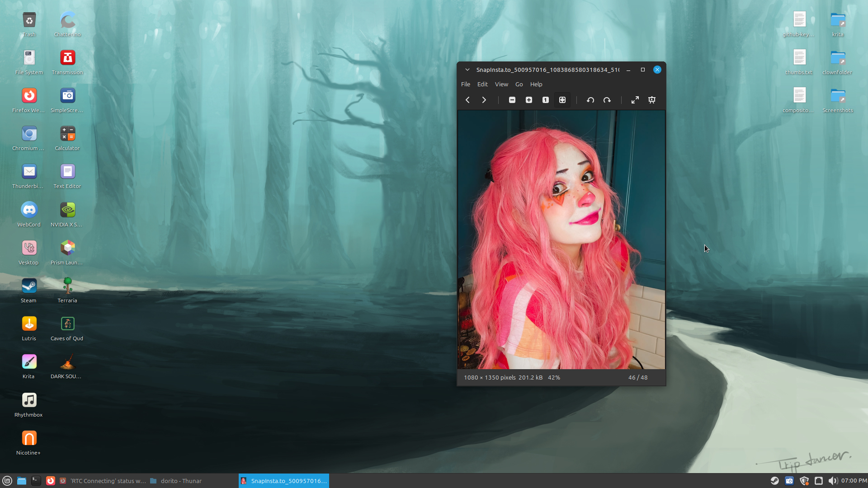Image resolution: width=868 pixels, height=488 pixels.
Task: Open the Linux Mint start menu
Action: click(x=7, y=481)
